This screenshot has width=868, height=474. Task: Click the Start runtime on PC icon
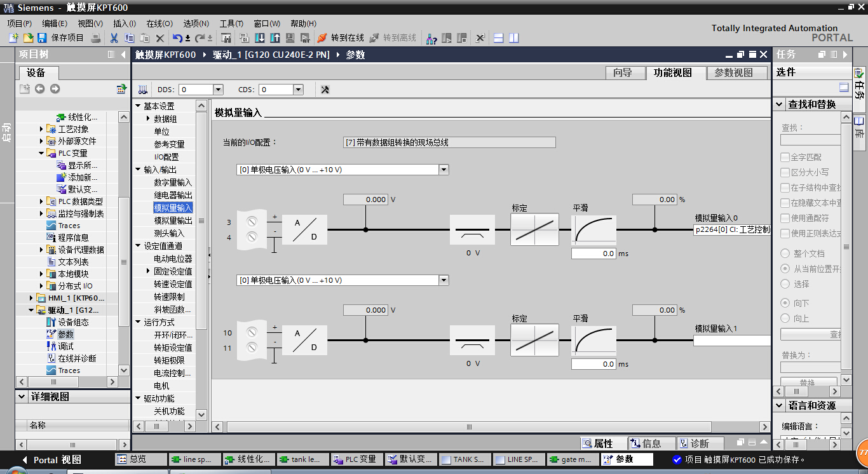point(305,38)
